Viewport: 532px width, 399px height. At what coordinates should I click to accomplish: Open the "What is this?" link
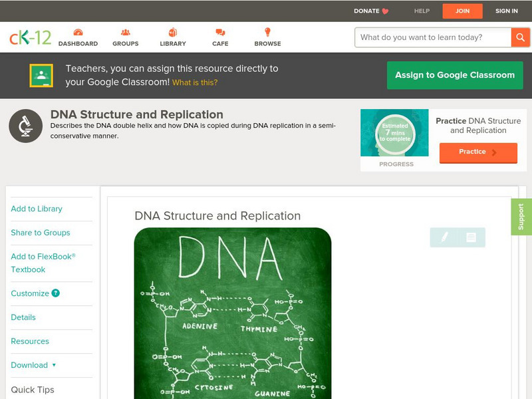point(195,82)
